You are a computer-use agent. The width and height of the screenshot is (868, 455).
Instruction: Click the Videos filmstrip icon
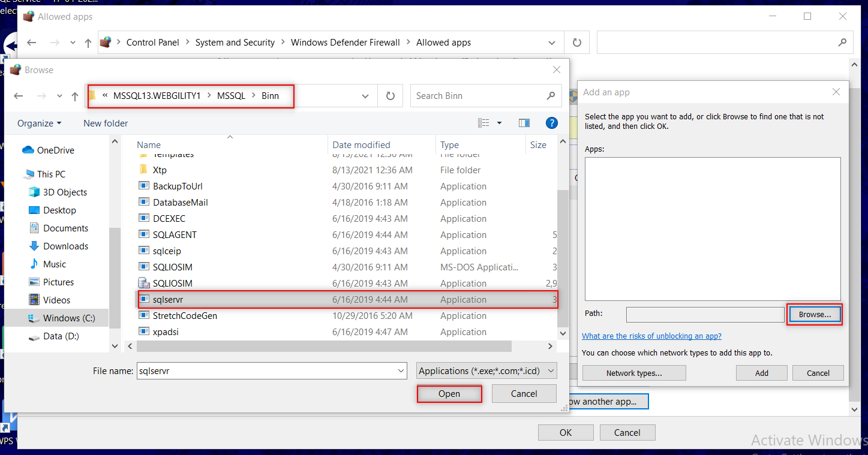pos(34,300)
